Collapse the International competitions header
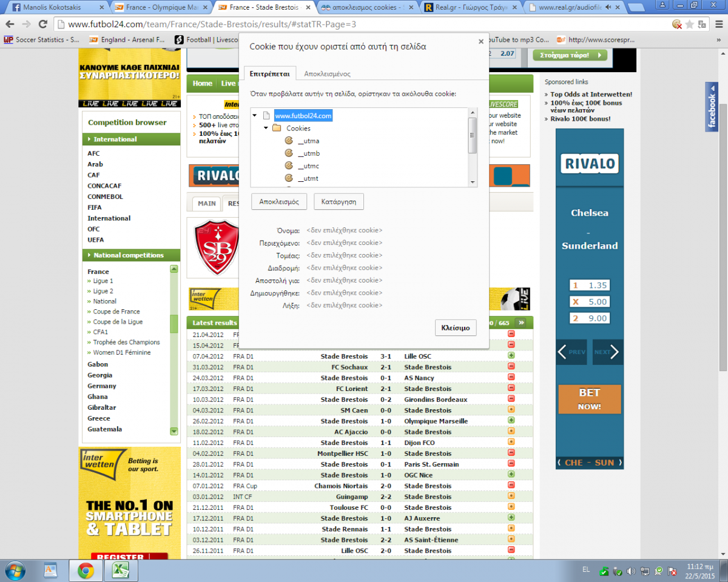The width and height of the screenshot is (728, 582). point(131,139)
